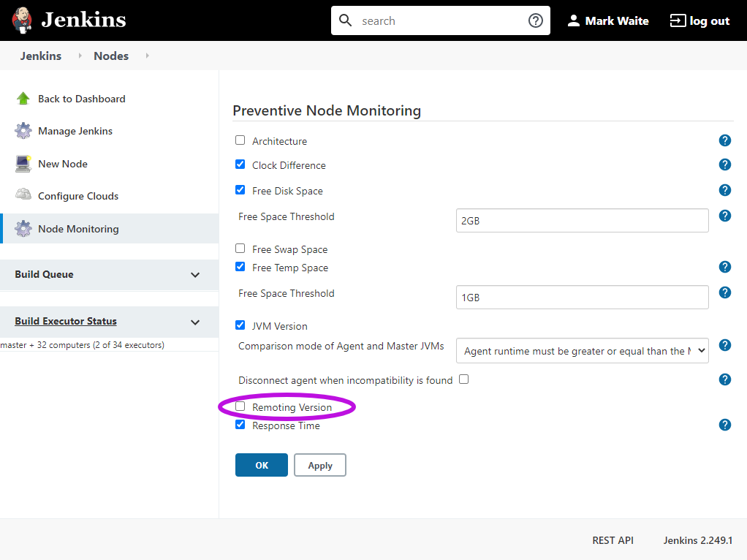Click the Build Queue panel title
Image resolution: width=747 pixels, height=560 pixels.
click(45, 275)
